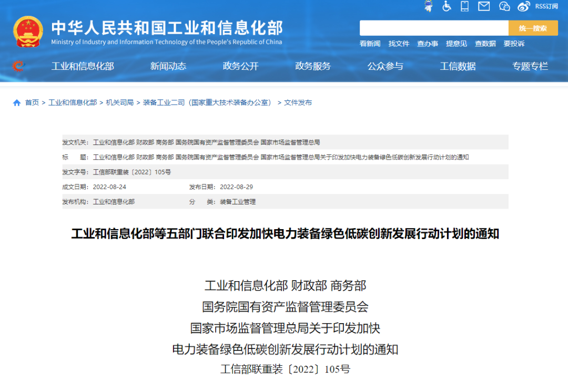Open the 工信数据 navigation item
Viewport: 568px width, 392px height.
click(458, 66)
